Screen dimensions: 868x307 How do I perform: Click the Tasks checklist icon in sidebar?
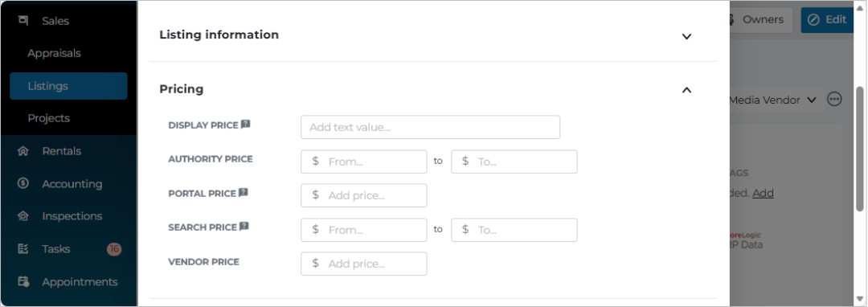pos(23,249)
